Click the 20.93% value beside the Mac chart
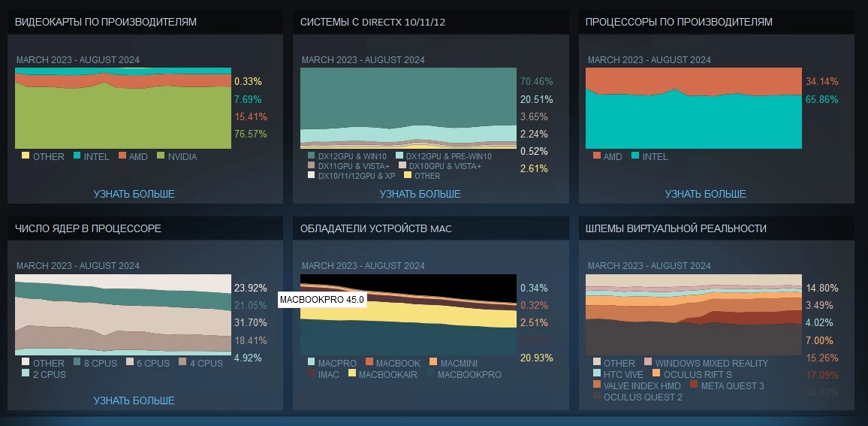 [x=536, y=358]
